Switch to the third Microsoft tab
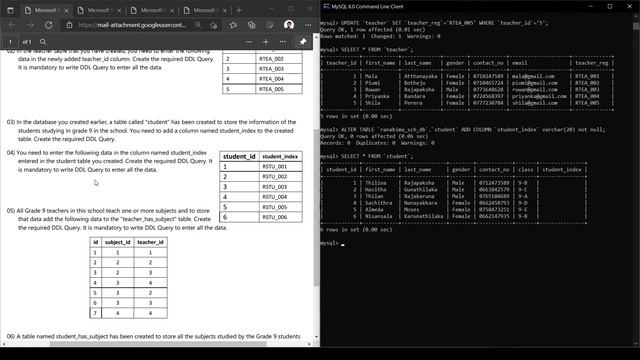 pos(152,10)
